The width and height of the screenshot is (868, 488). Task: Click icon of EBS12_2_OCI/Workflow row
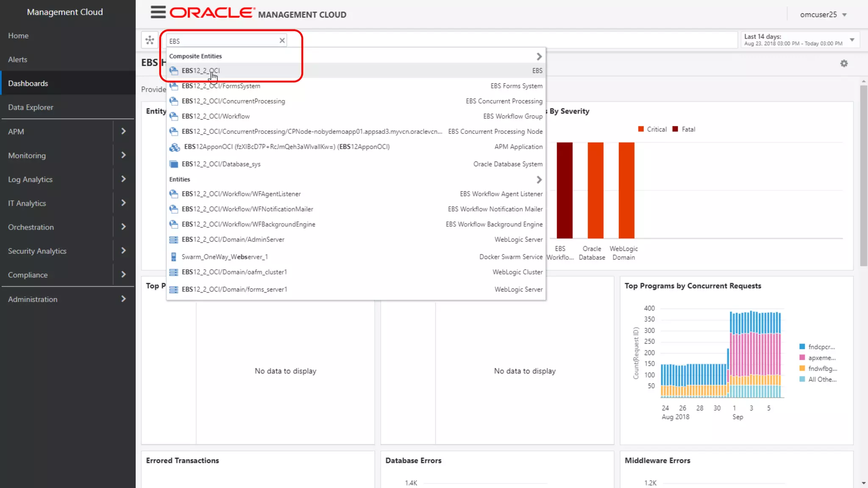click(174, 116)
